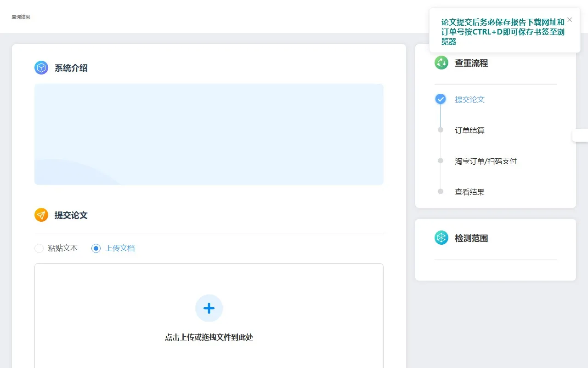Click 点击上传或拖拽文件到此处 upload text
The image size is (588, 368).
(209, 337)
